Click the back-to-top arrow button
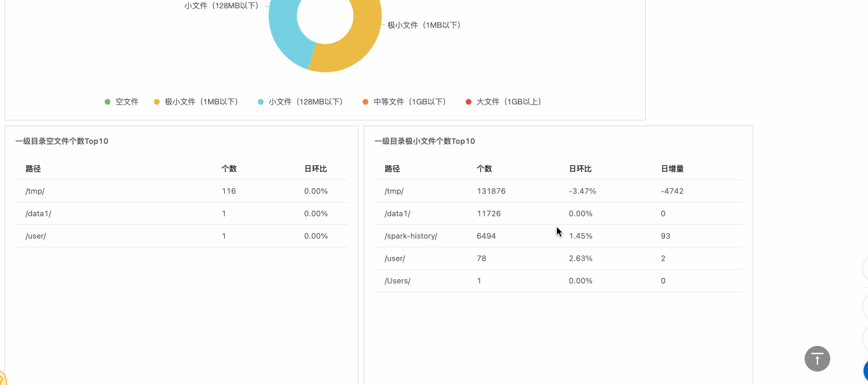 point(817,359)
